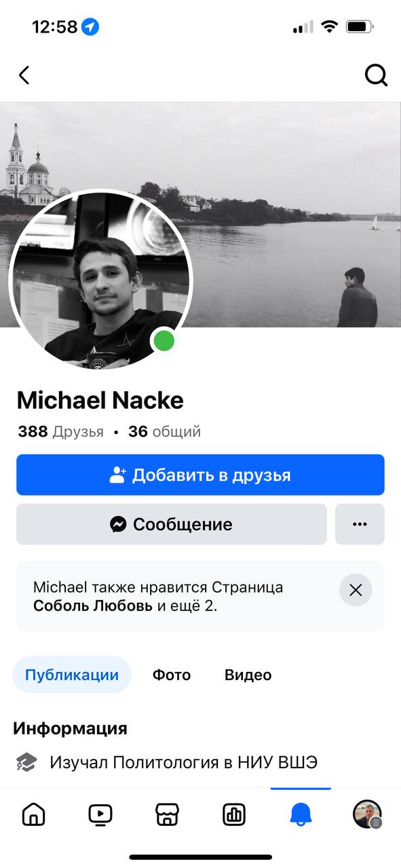The width and height of the screenshot is (401, 868).
Task: Open the Соболь Любовь page link
Action: 93,606
